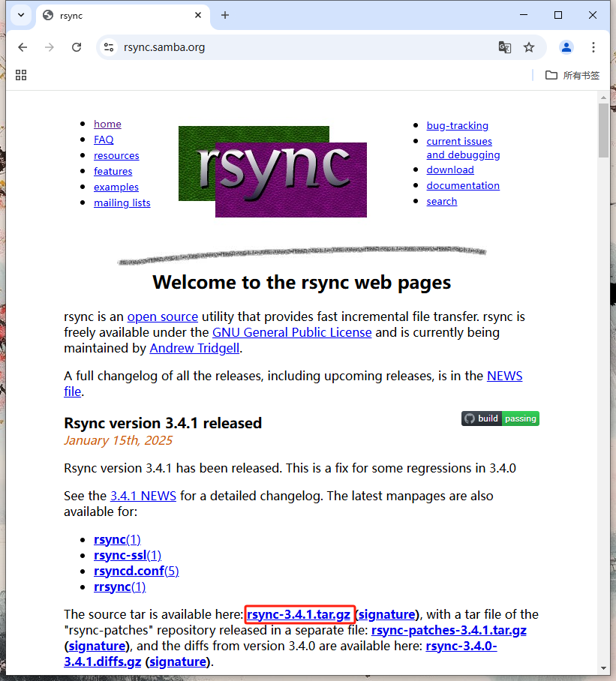Close the rsync tab
Viewport: 616px width, 681px height.
(x=198, y=15)
